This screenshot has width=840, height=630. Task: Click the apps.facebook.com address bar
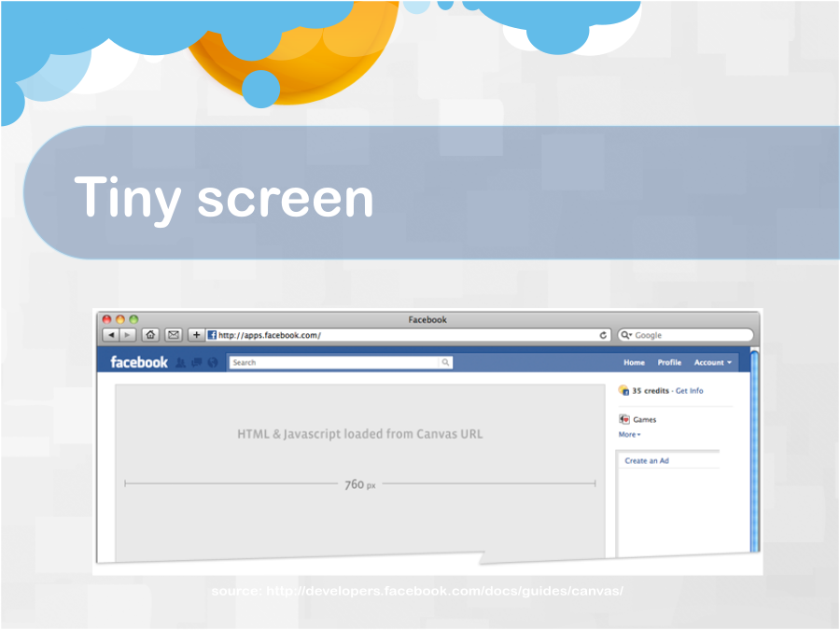click(x=401, y=335)
